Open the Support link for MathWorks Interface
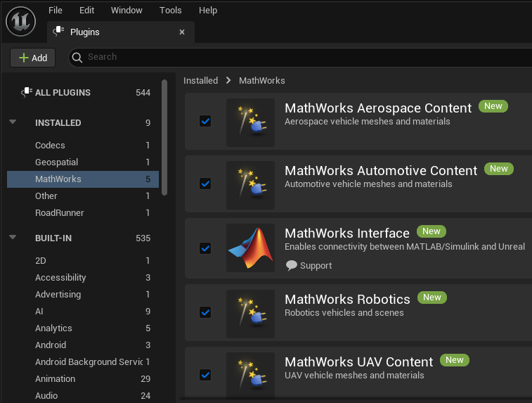The width and height of the screenshot is (532, 403). coord(309,265)
